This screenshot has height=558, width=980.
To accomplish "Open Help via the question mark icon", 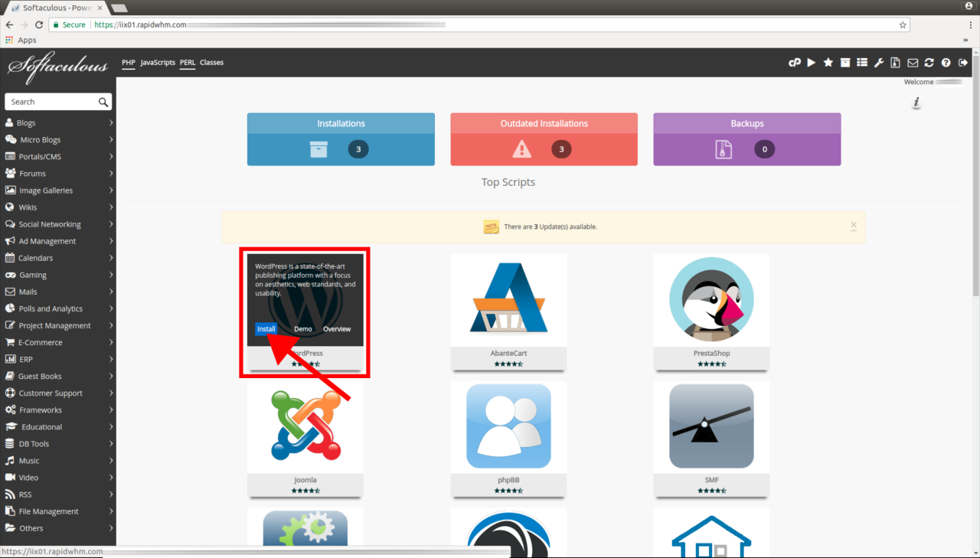I will point(946,63).
